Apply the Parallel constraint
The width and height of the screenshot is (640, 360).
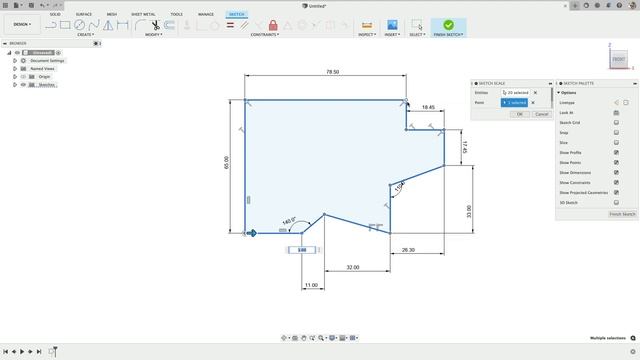[x=244, y=25]
